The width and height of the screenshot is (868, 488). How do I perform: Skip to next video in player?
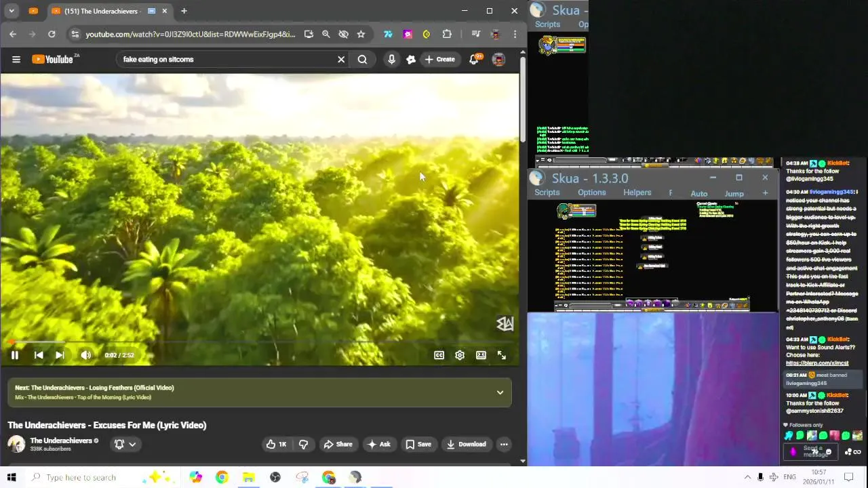pos(60,355)
